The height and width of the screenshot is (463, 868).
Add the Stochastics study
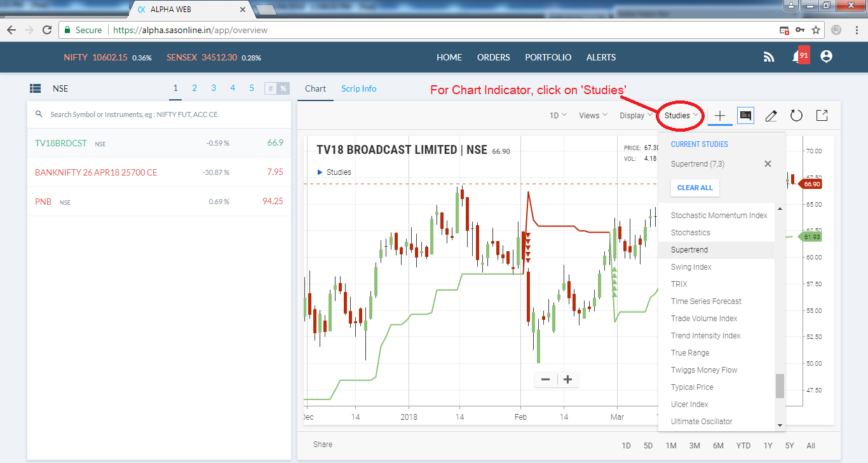pos(717,233)
